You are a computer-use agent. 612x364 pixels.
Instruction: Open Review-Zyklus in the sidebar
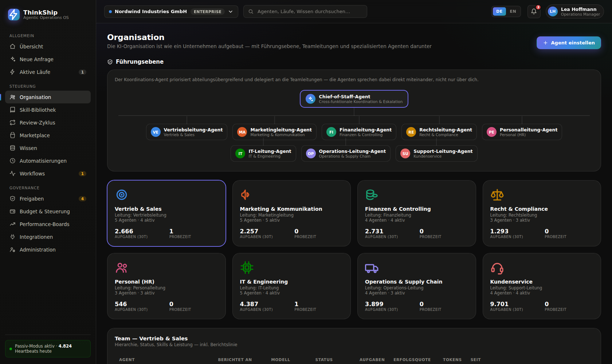coord(48,123)
